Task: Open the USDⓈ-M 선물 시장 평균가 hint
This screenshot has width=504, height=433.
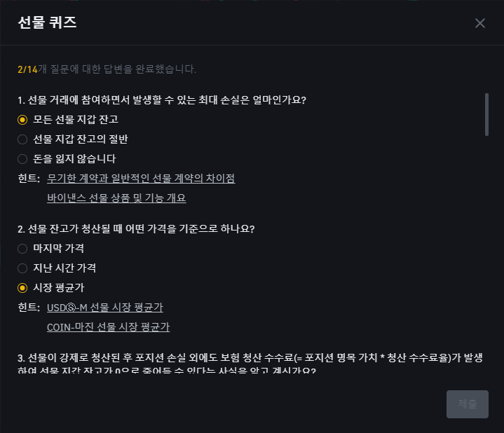Action: pyautogui.click(x=104, y=308)
